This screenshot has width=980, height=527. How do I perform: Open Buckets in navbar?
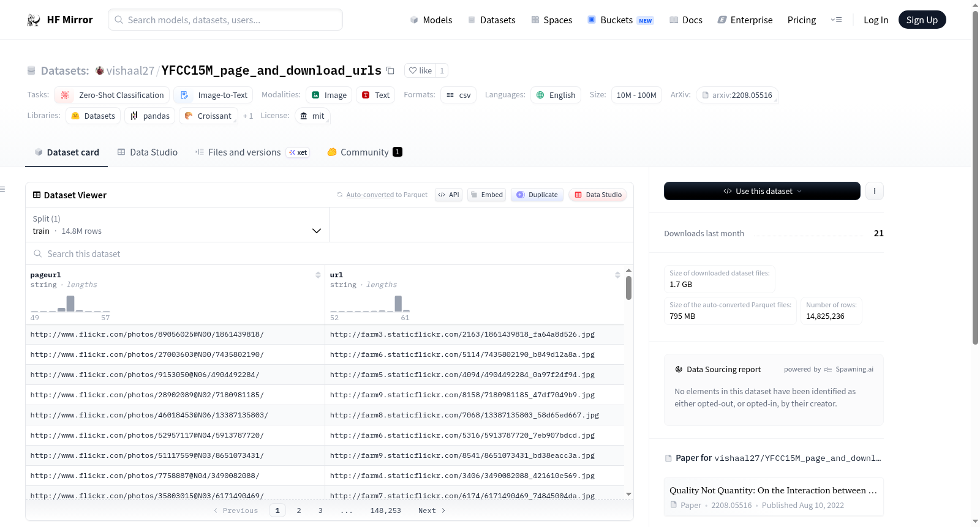click(x=620, y=20)
